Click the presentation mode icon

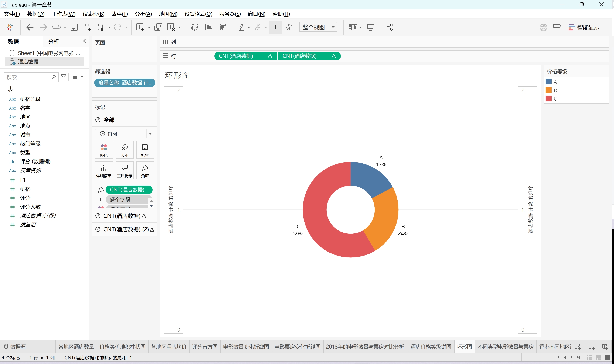coord(370,27)
